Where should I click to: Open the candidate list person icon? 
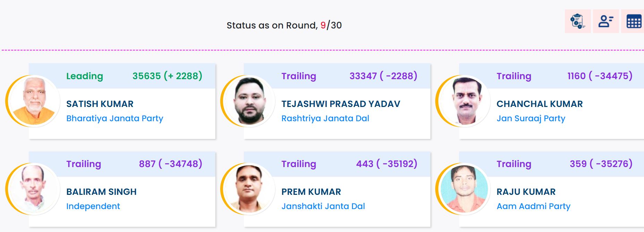pos(606,21)
